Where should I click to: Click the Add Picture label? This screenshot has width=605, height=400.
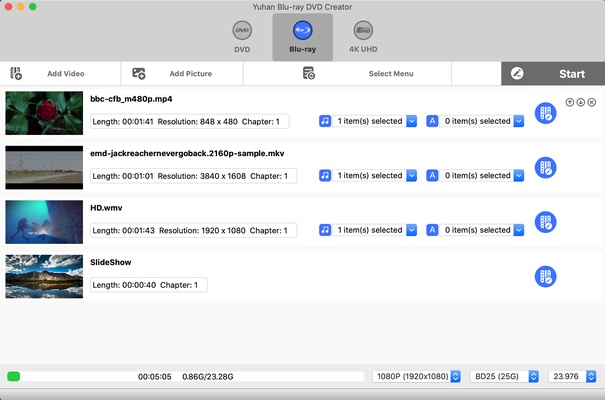click(191, 74)
